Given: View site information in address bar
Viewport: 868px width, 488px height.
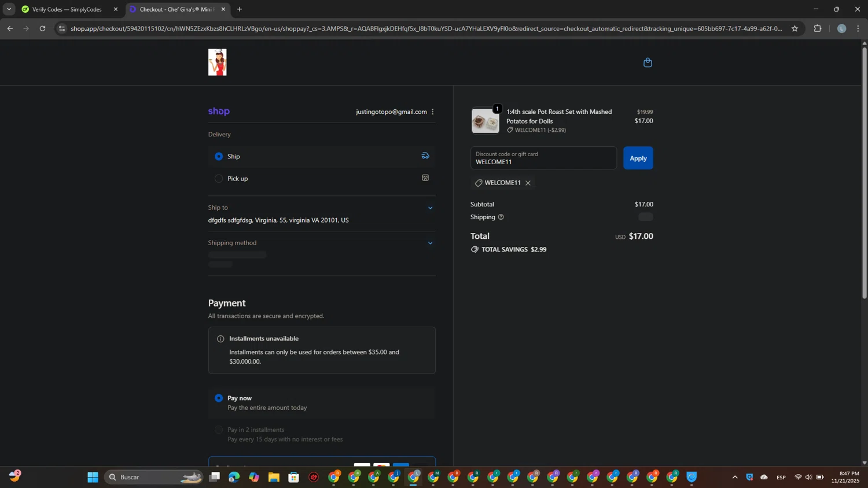Looking at the screenshot, I should [62, 28].
